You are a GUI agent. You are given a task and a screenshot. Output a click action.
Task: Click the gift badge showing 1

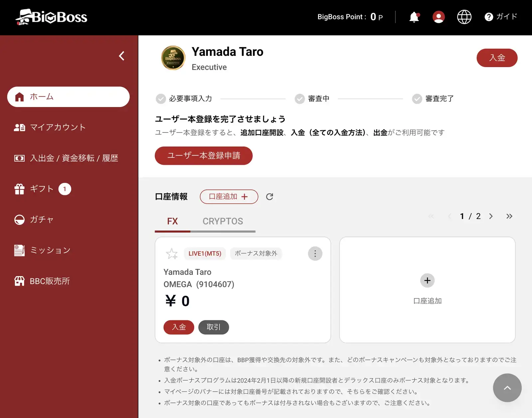click(65, 189)
